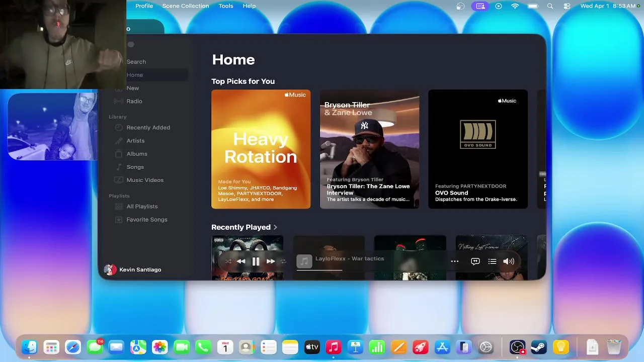The height and width of the screenshot is (362, 644).
Task: Click 'Top Picks for You' heading
Action: point(243,81)
